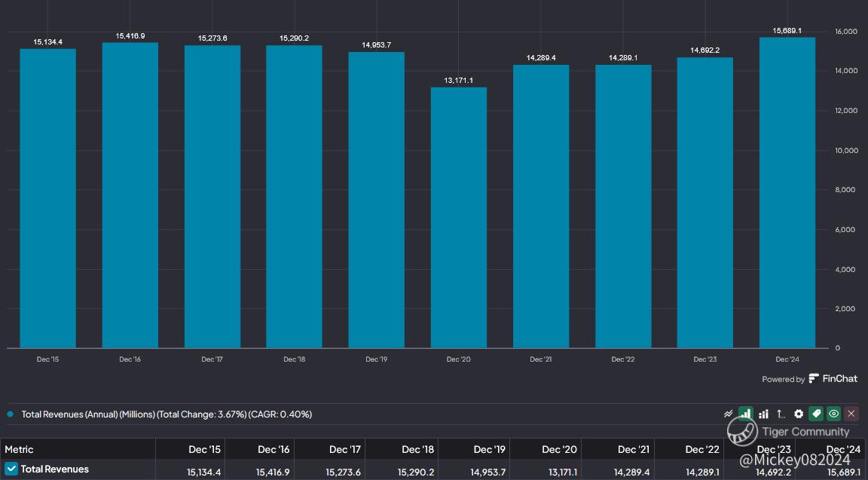Click the 15,273.6 label above Dec '17 bar
Viewport: 868px width, 480px height.
212,38
